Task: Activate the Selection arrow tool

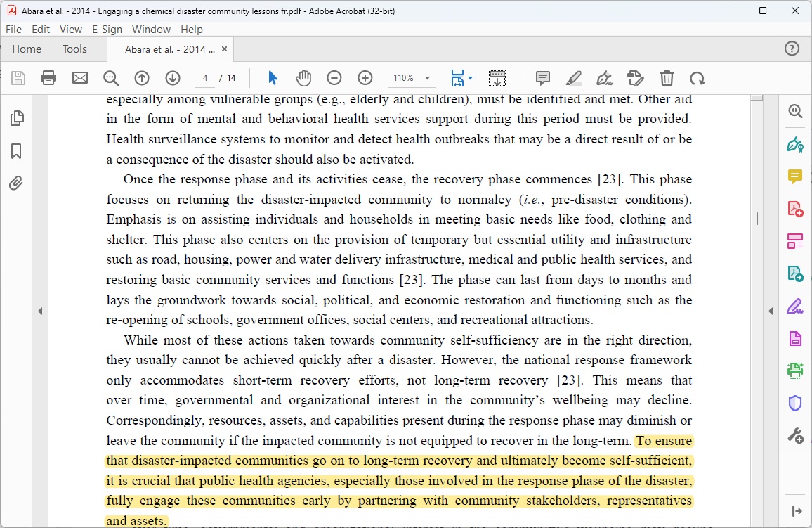Action: 273,78
